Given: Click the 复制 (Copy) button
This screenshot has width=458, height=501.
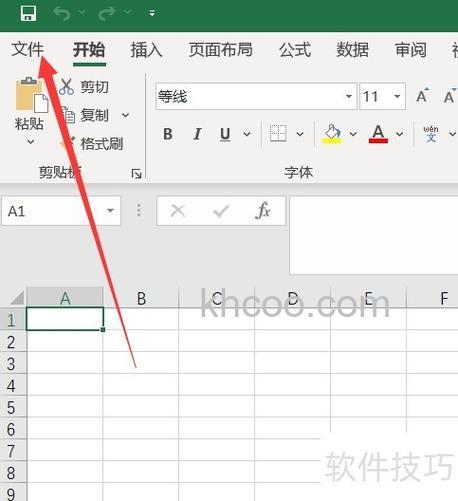Looking at the screenshot, I should click(85, 115).
